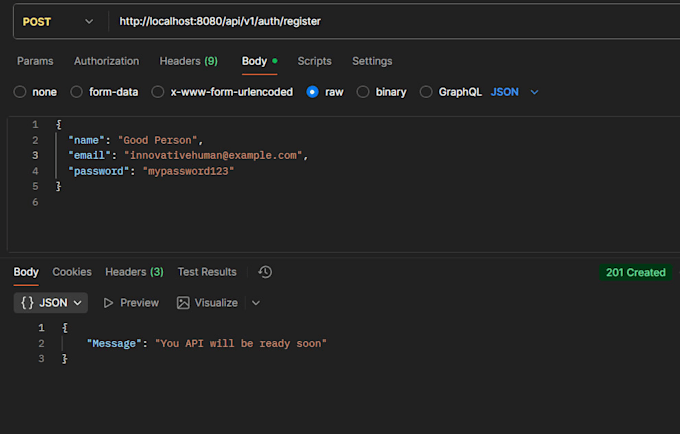
Task: Expand the chevron next to Visualize
Action: click(x=256, y=303)
